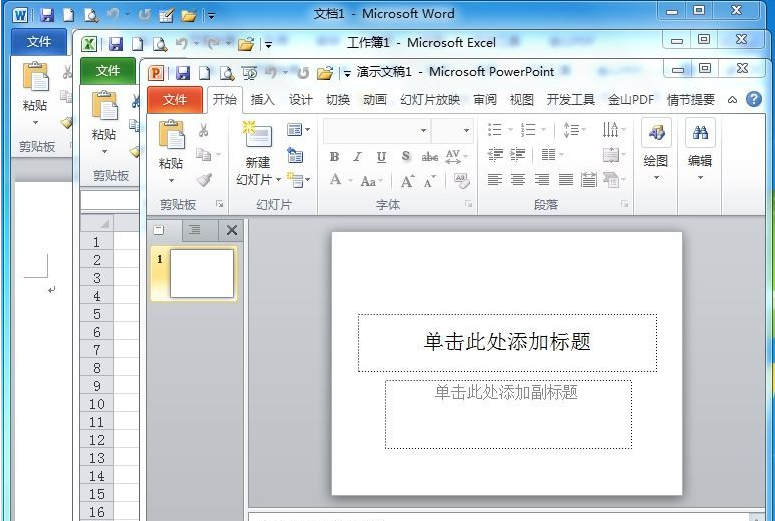Open Print Preview in PowerPoint quick access toolbar
Screen dimensions: 775x521
point(227,73)
